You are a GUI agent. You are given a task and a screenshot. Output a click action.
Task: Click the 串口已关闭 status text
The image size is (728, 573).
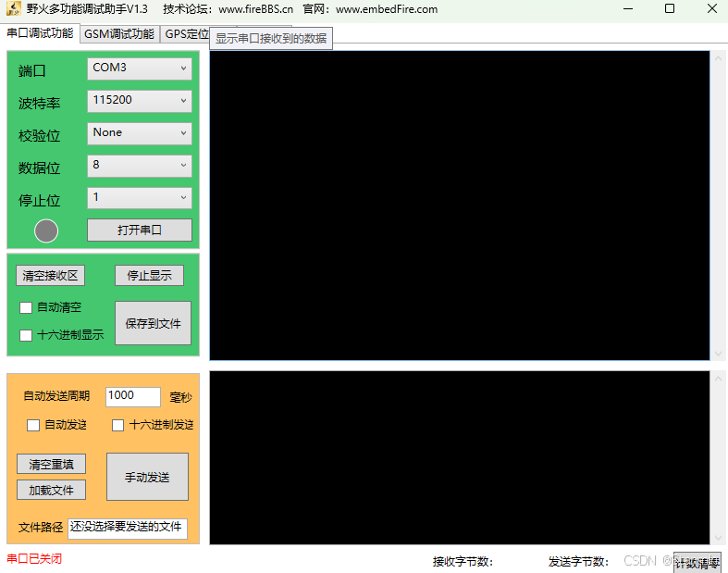pos(34,559)
